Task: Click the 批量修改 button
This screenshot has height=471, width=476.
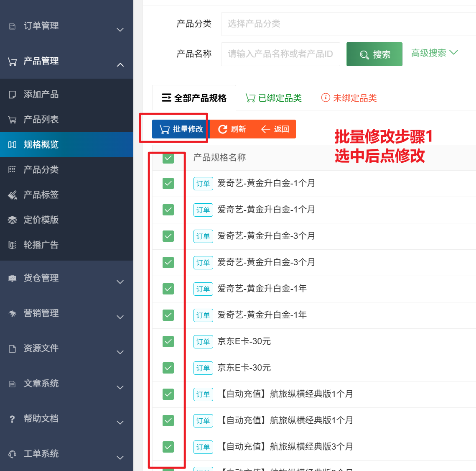Action: 181,129
